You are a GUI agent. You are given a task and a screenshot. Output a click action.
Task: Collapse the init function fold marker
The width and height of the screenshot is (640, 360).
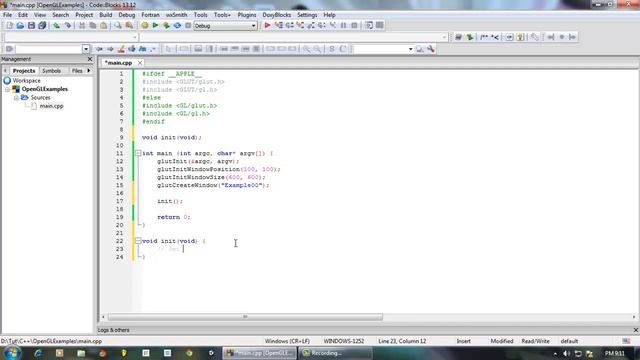[138, 241]
